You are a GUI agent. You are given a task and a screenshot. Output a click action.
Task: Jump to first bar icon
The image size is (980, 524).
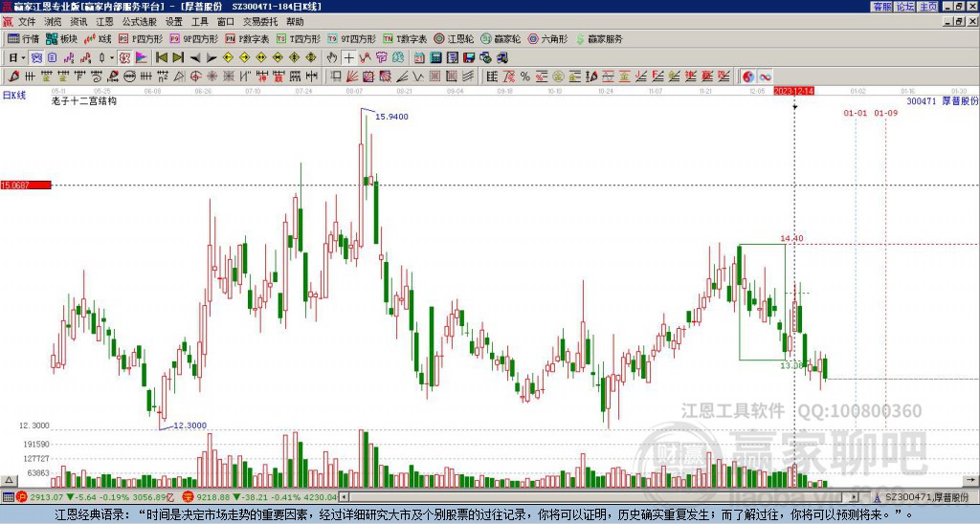click(x=161, y=58)
